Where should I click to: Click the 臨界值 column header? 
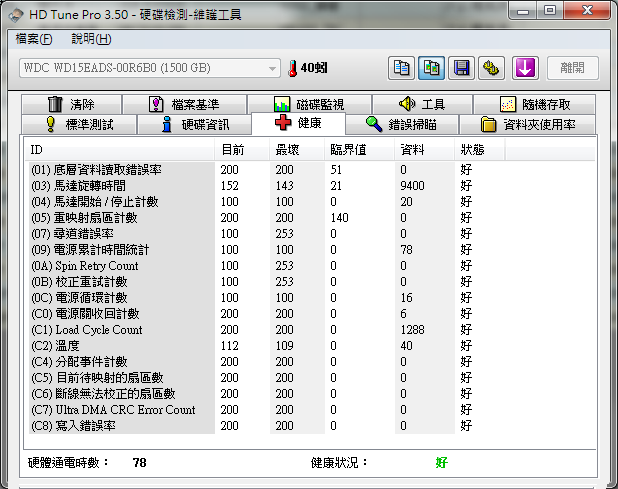pos(359,150)
